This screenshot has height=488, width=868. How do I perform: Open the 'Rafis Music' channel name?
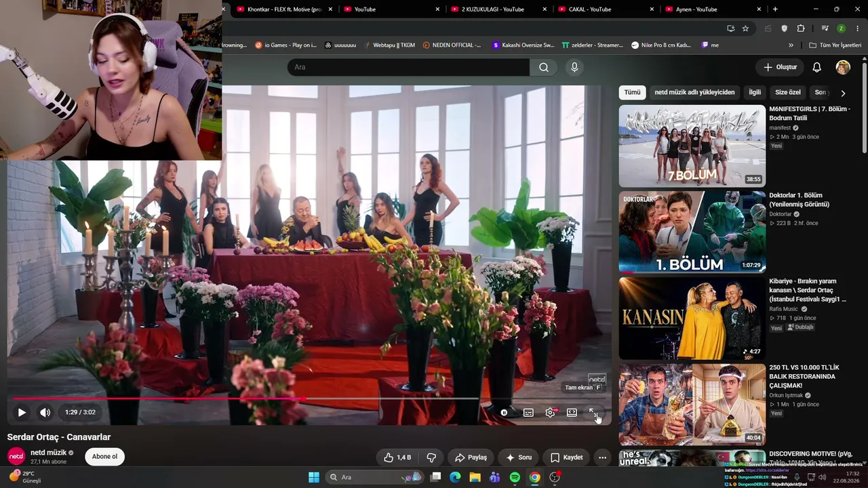point(784,309)
